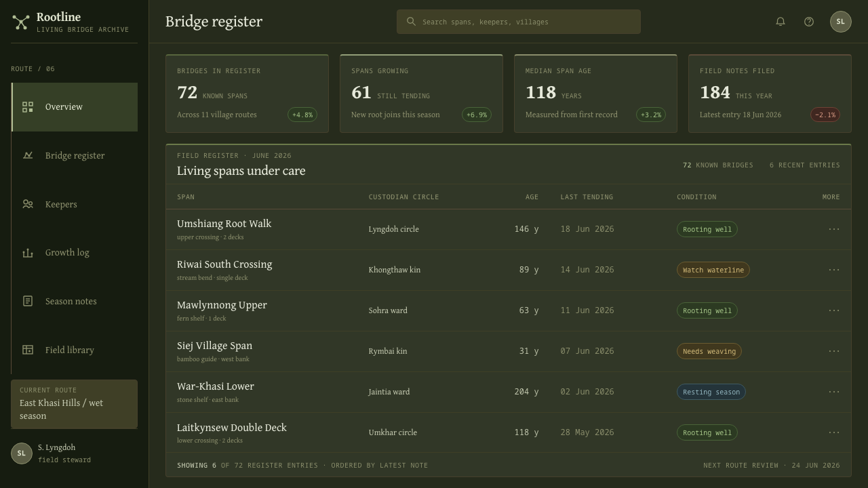Open more options for Siej Village Span
The image size is (868, 488).
click(x=834, y=351)
